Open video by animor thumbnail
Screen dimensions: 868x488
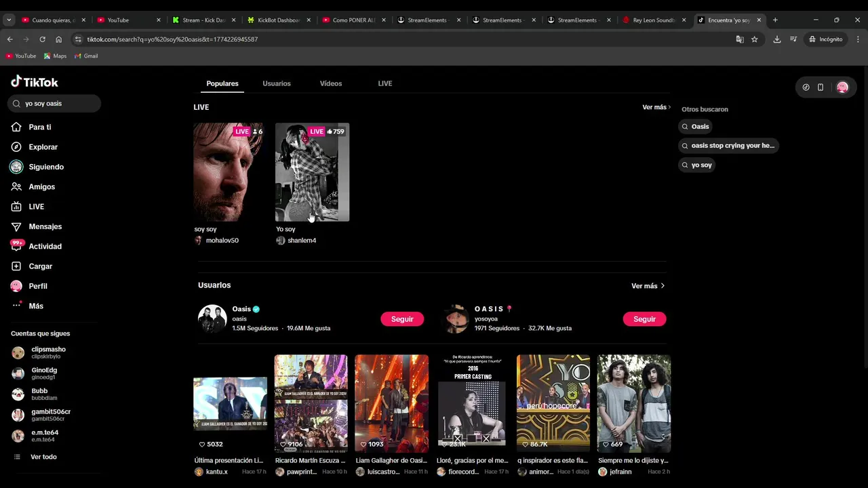tap(553, 404)
